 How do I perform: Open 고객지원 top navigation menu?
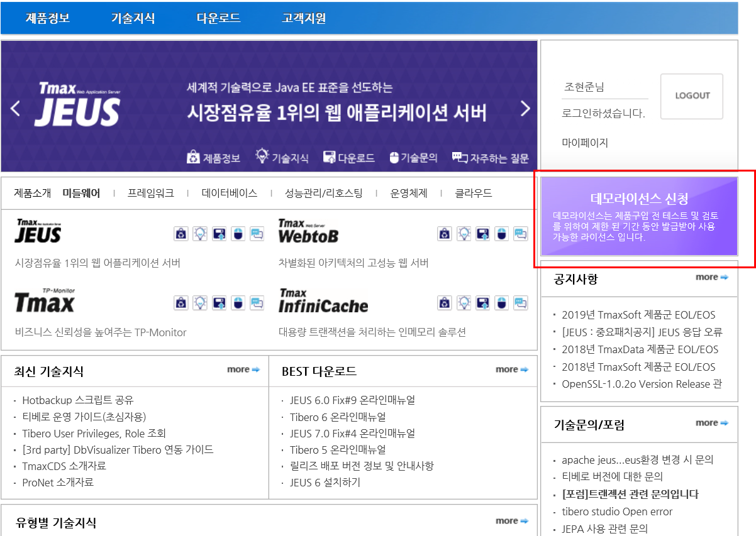304,18
